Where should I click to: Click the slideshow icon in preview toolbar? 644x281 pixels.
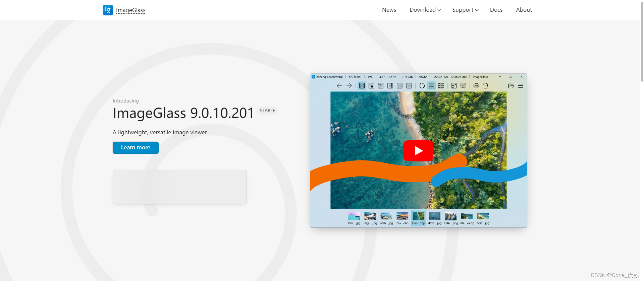463,86
